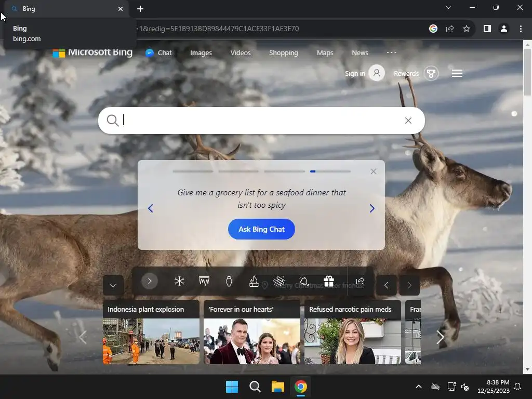Go to previous homepage image
Screen dimensions: 532x399
pos(386,285)
